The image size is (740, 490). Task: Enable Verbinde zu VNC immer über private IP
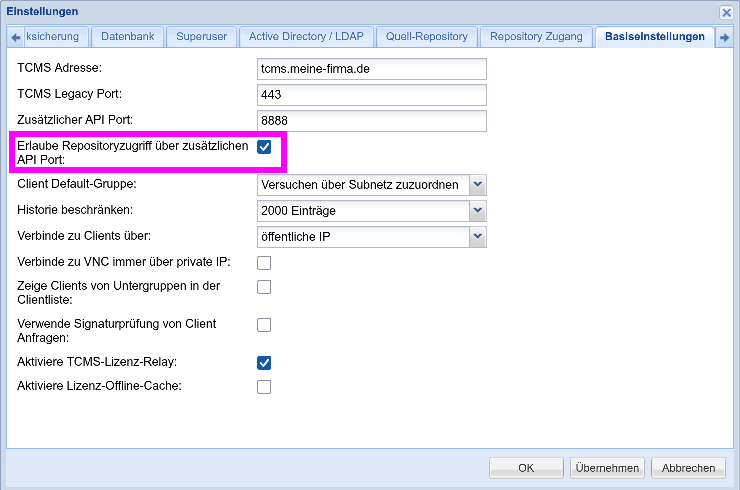tap(264, 262)
